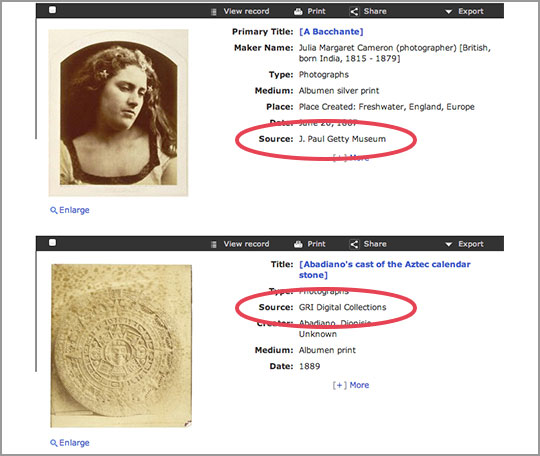Image resolution: width=540 pixels, height=456 pixels.
Task: Click the Aztec calendar stone thumbnail
Action: pos(121,346)
